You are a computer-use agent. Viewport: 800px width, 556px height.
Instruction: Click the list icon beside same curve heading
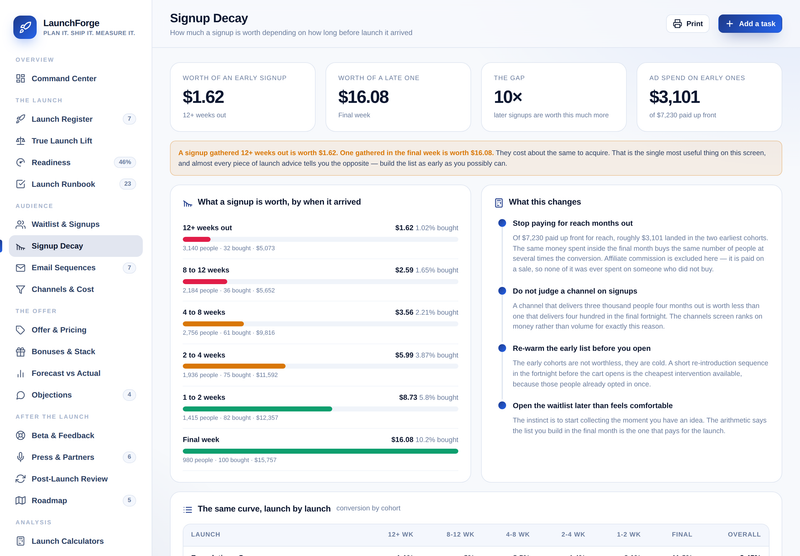(187, 509)
